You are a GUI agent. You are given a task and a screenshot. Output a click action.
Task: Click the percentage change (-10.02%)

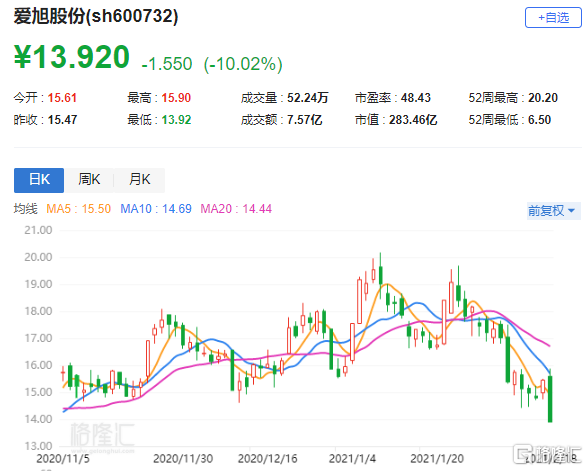pyautogui.click(x=243, y=64)
